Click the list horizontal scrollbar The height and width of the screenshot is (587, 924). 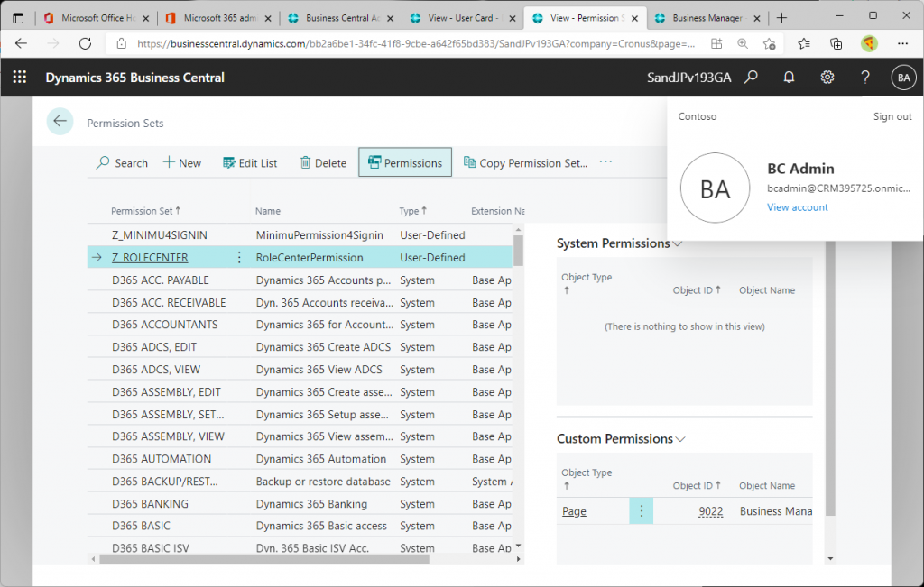pos(264,559)
